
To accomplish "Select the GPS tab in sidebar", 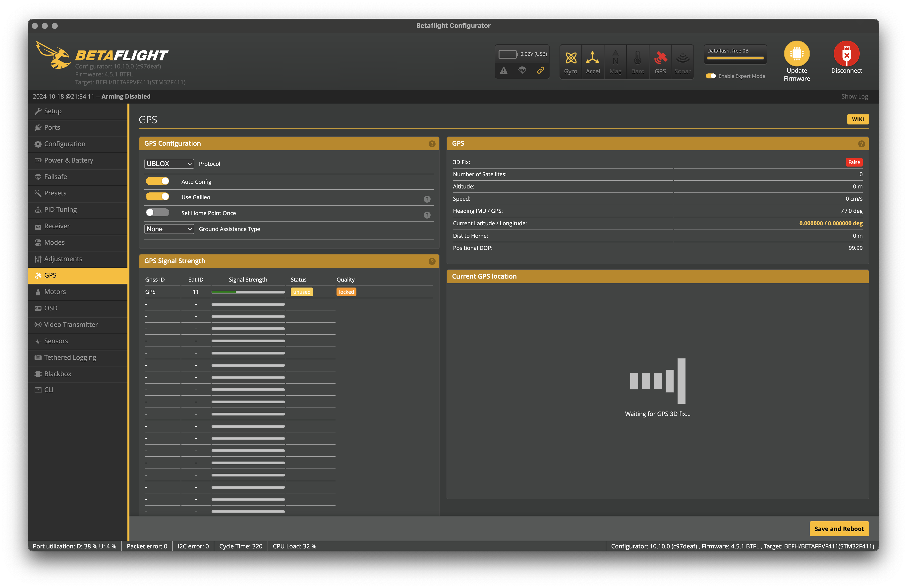I will tap(78, 275).
